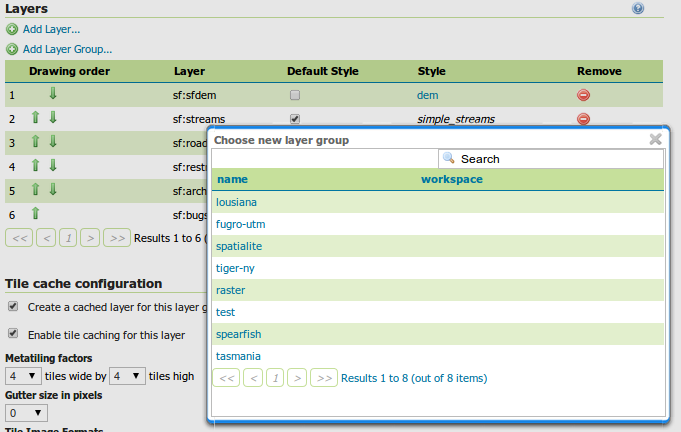Viewport: 681px width, 432px height.
Task: Go to previous page in dialog pager
Action: (x=253, y=378)
